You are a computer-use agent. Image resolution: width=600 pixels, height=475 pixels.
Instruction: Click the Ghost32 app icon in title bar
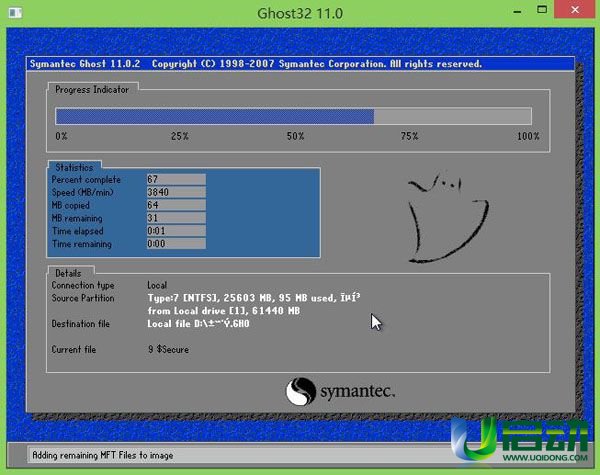[14, 15]
